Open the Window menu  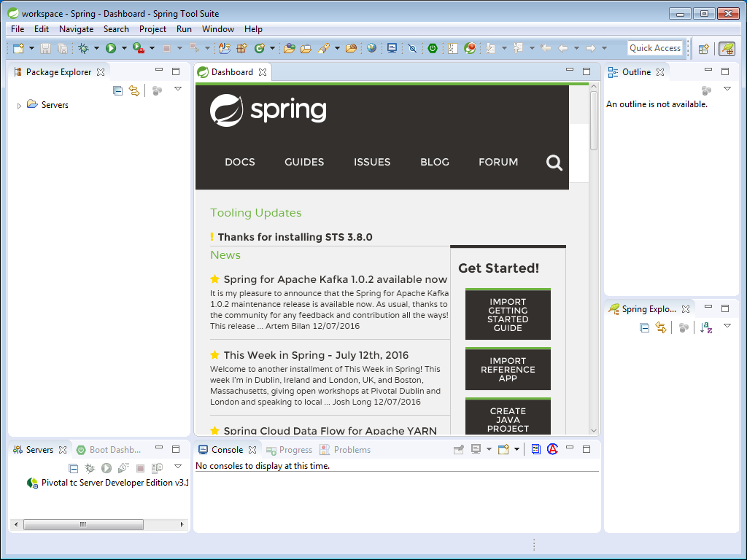pos(217,29)
